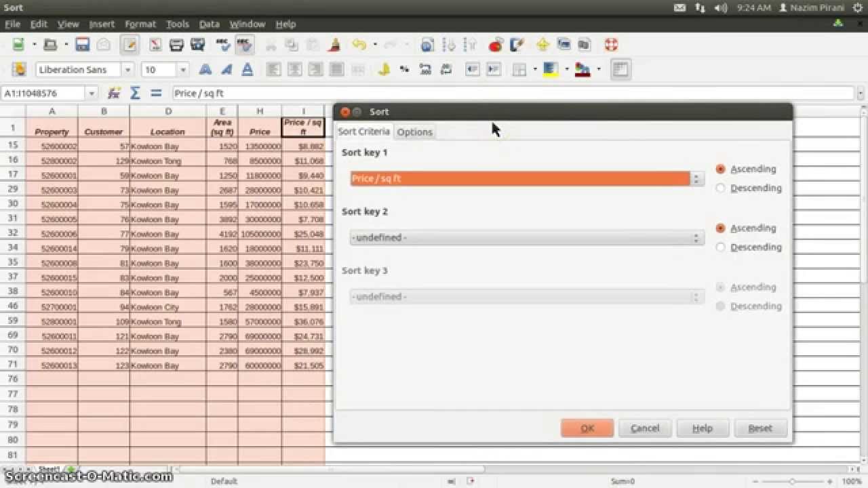Screen dimensions: 868x488
Task: Open the Chart icon in toolbar
Action: point(495,45)
